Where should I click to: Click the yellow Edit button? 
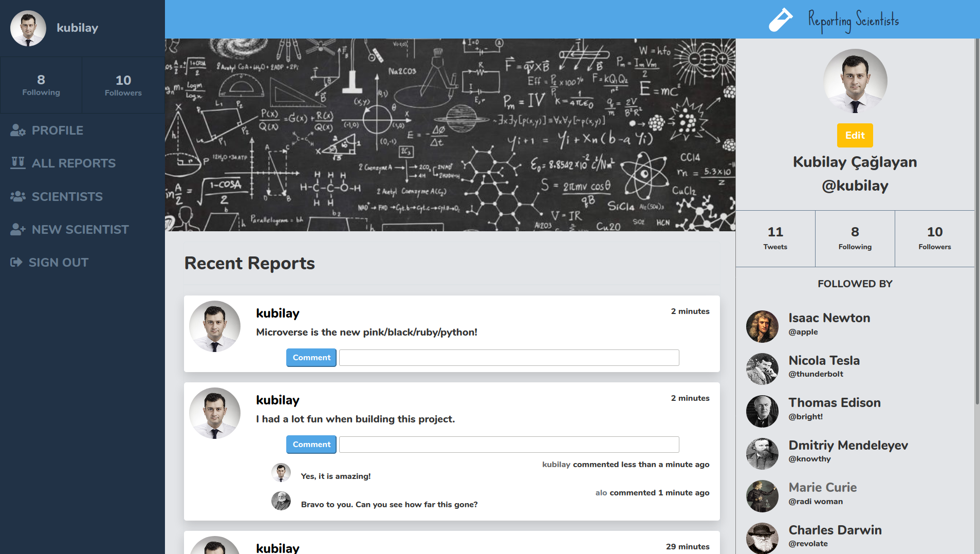855,135
